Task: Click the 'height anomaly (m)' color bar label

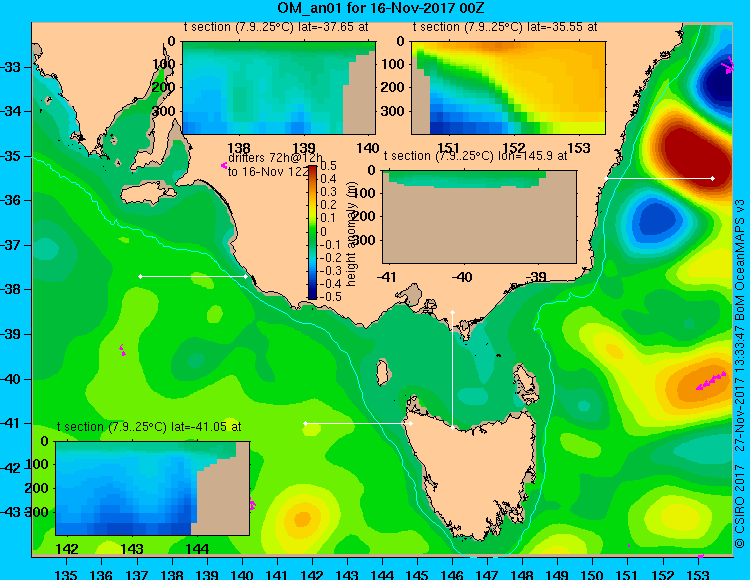Action: pyautogui.click(x=351, y=234)
